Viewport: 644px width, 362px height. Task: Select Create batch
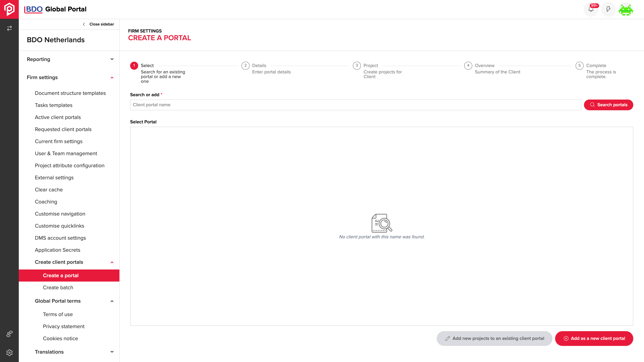(x=58, y=288)
